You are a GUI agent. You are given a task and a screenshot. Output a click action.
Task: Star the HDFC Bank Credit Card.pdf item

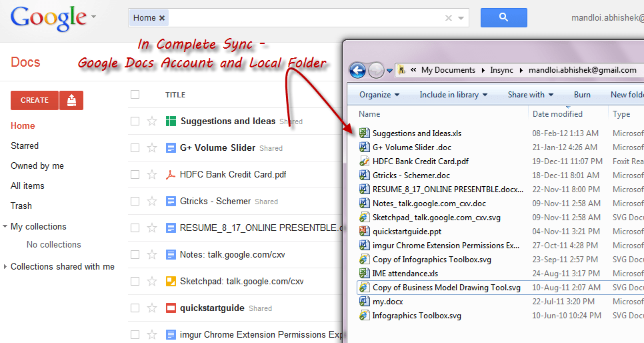tap(152, 174)
